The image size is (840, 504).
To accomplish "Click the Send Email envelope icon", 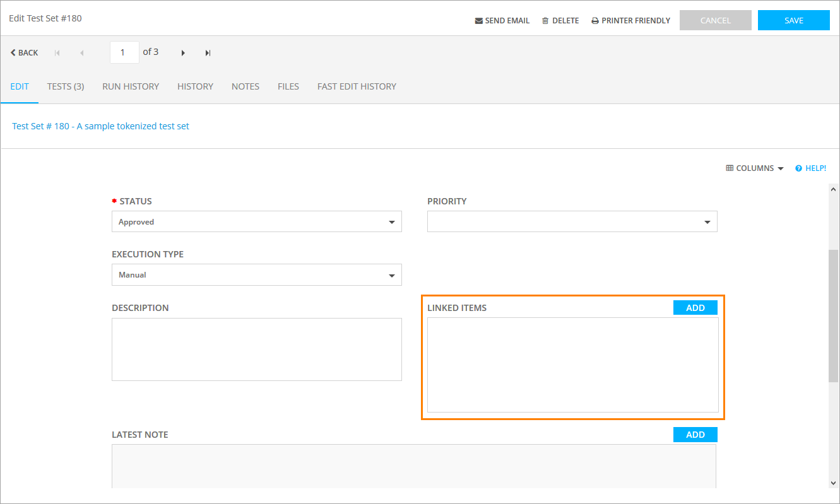I will (x=478, y=21).
